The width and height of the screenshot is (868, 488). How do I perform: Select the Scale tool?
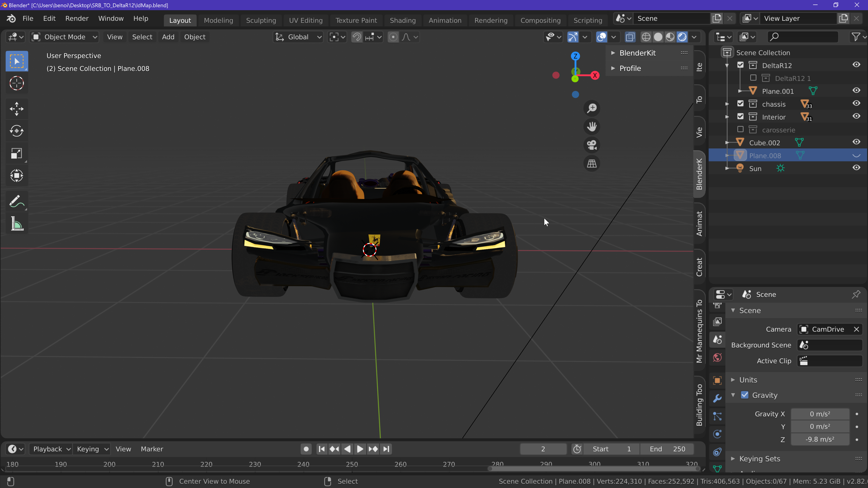point(17,154)
